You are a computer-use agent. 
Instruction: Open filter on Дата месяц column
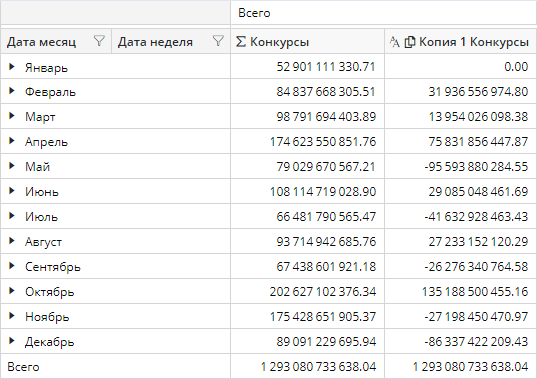(x=99, y=41)
